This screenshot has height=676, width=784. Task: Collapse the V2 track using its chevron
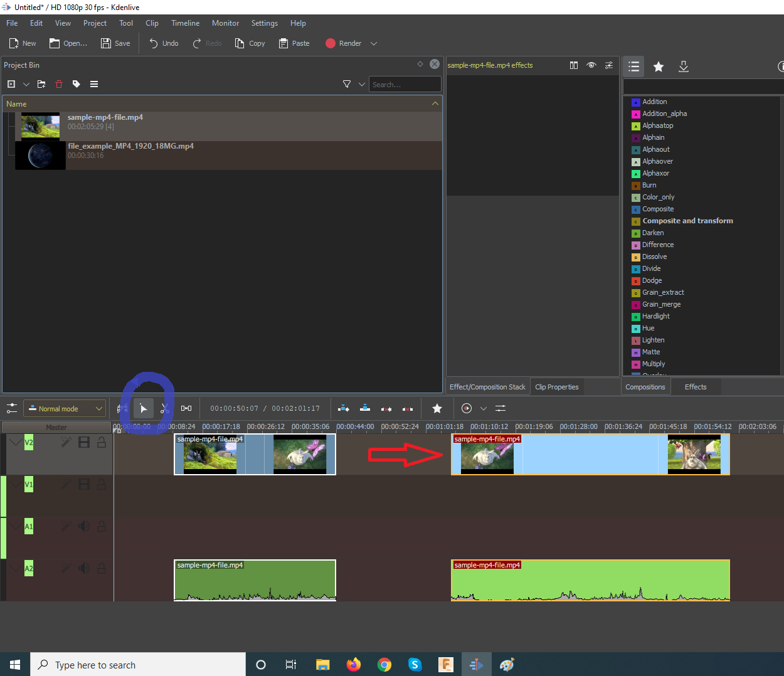[15, 442]
